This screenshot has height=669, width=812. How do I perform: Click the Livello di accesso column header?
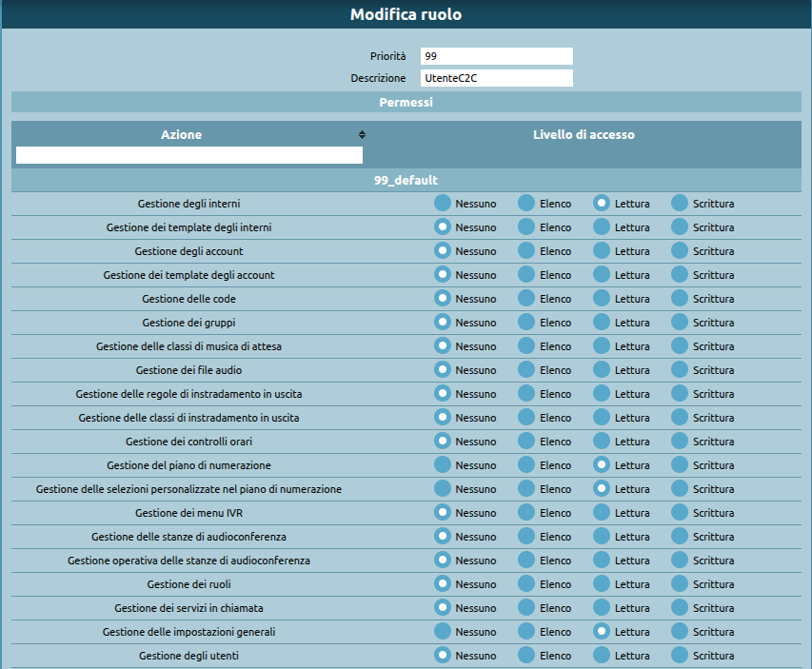[x=583, y=135]
